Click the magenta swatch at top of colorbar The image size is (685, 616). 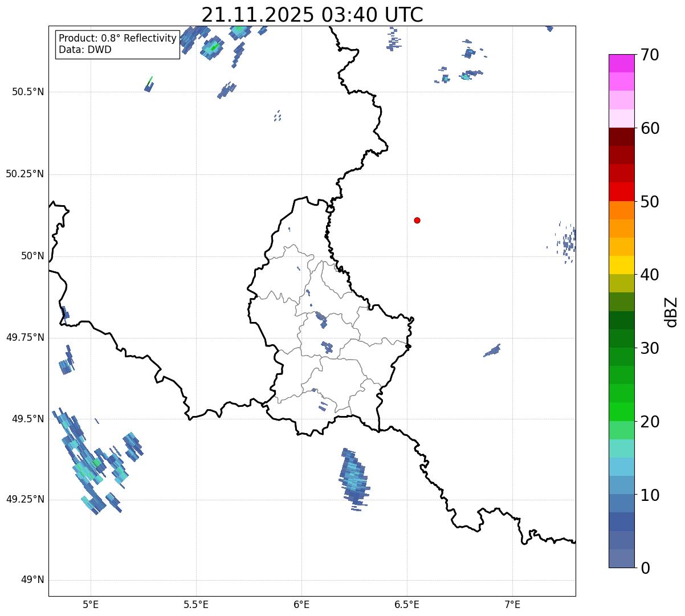coord(621,63)
